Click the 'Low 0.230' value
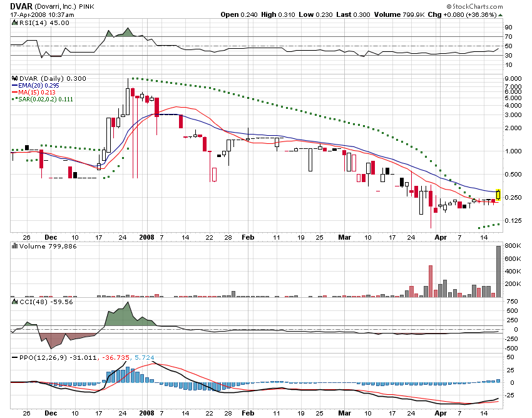This screenshot has width=532, height=418. [315, 14]
